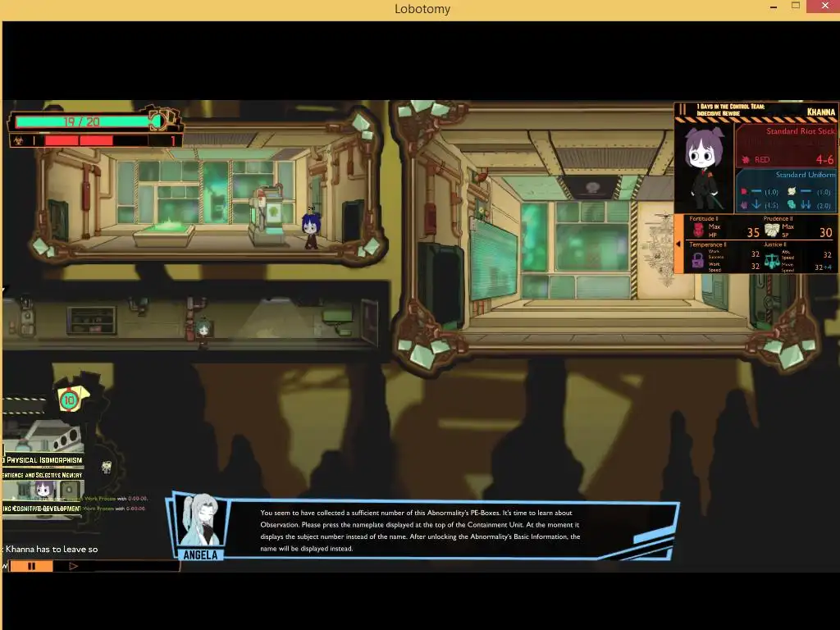Click the Max SP value 30
This screenshot has height=630, width=840.
(825, 232)
